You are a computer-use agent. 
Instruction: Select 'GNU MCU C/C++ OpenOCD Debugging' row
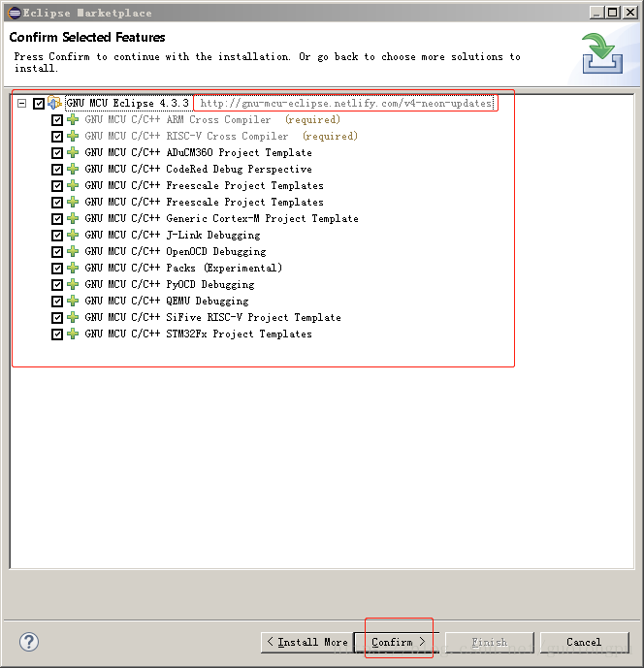point(176,252)
